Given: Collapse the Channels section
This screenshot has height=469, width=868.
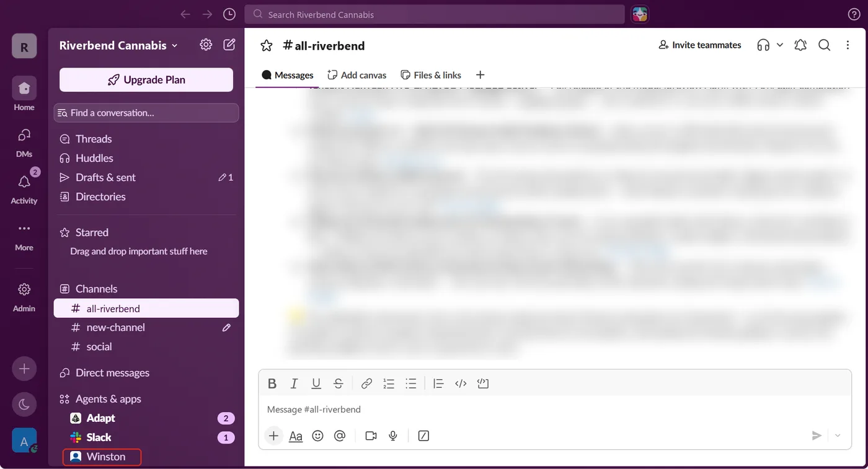Looking at the screenshot, I should point(96,289).
